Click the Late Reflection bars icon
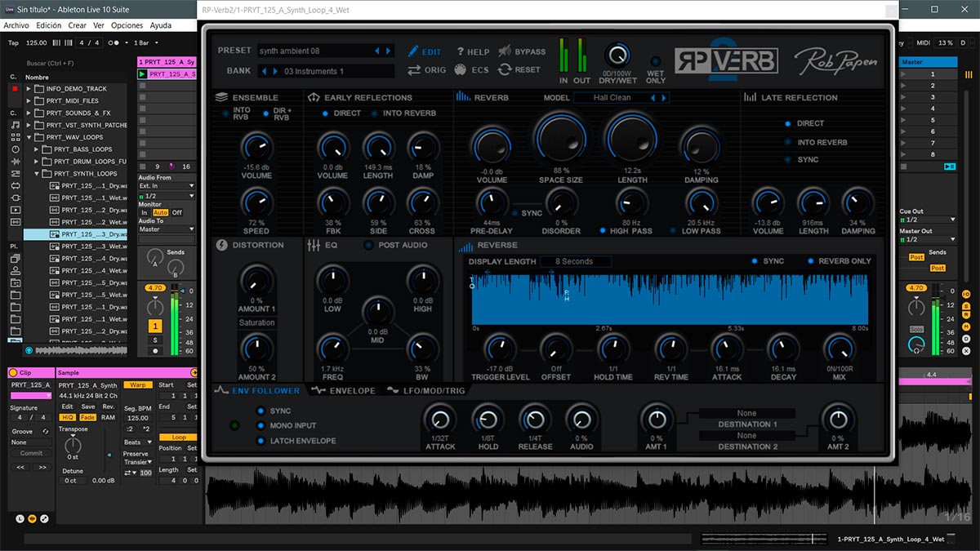 point(750,97)
